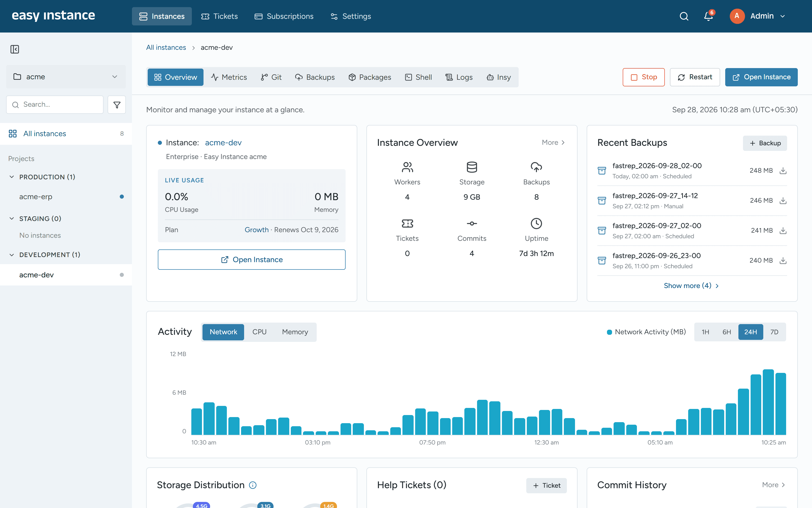
Task: Click Network Activity (MB) legend dot
Action: coord(609,332)
